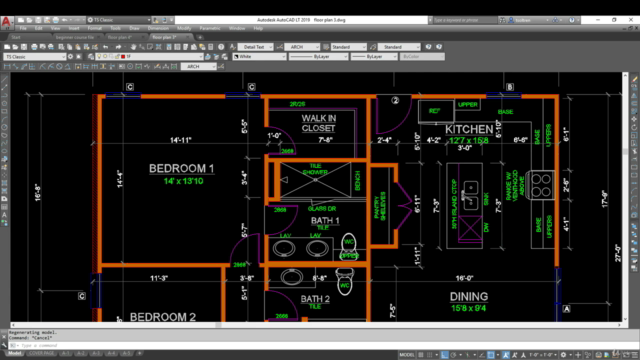Click the vertical scrollbar of the drawing area
Image resolution: width=640 pixels, height=360 pixels.
tap(625, 198)
